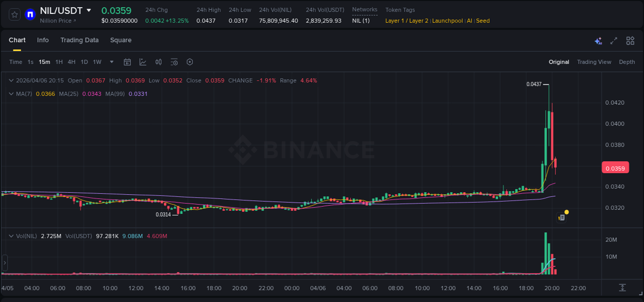644x302 pixels.
Task: Collapse the MA indicator legend chevron
Action: [x=11, y=94]
